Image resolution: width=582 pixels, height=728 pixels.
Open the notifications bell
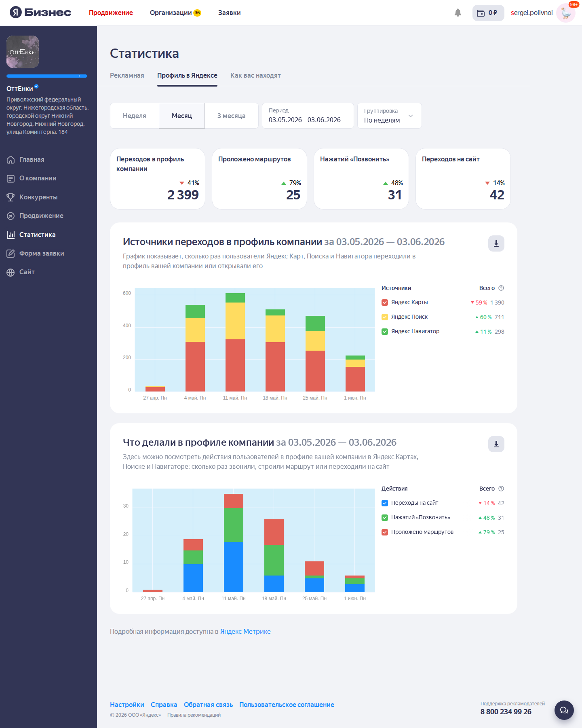pos(458,13)
